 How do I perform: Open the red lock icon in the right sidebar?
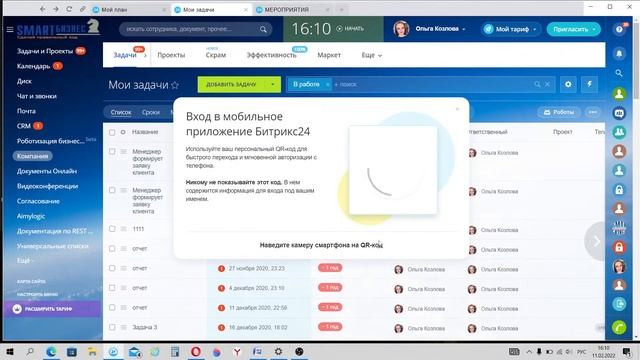point(619,247)
